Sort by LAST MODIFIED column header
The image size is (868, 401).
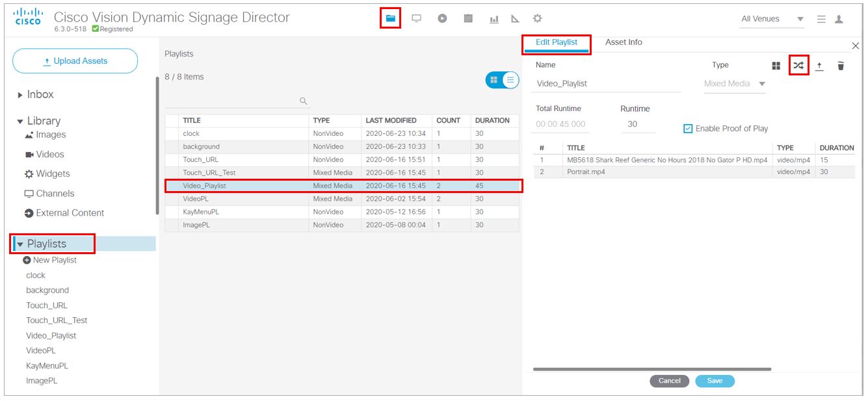397,121
